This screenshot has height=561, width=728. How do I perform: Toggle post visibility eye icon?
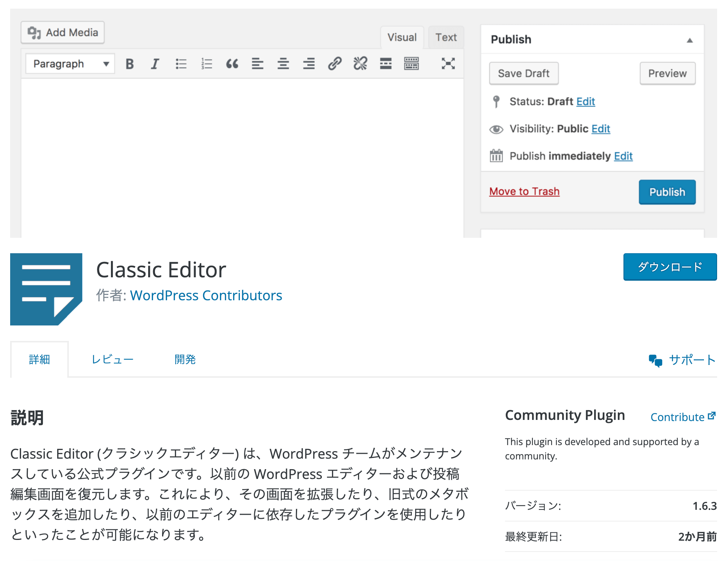pos(496,128)
